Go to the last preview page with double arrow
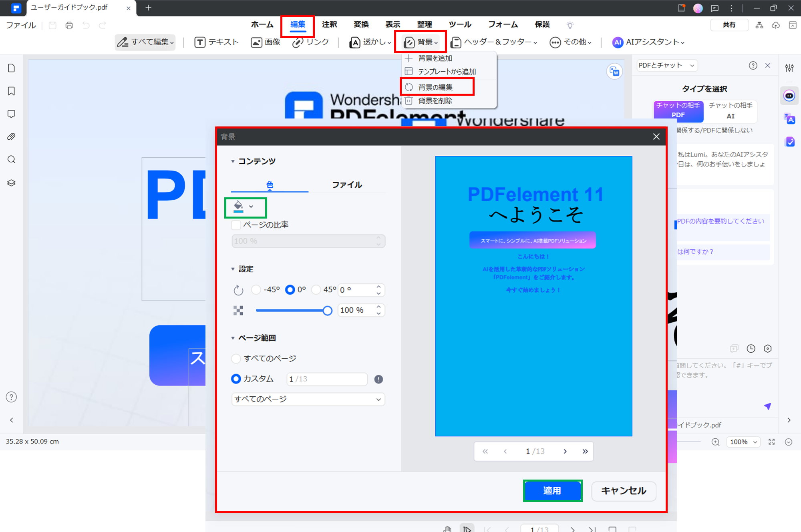Image resolution: width=801 pixels, height=532 pixels. point(585,452)
